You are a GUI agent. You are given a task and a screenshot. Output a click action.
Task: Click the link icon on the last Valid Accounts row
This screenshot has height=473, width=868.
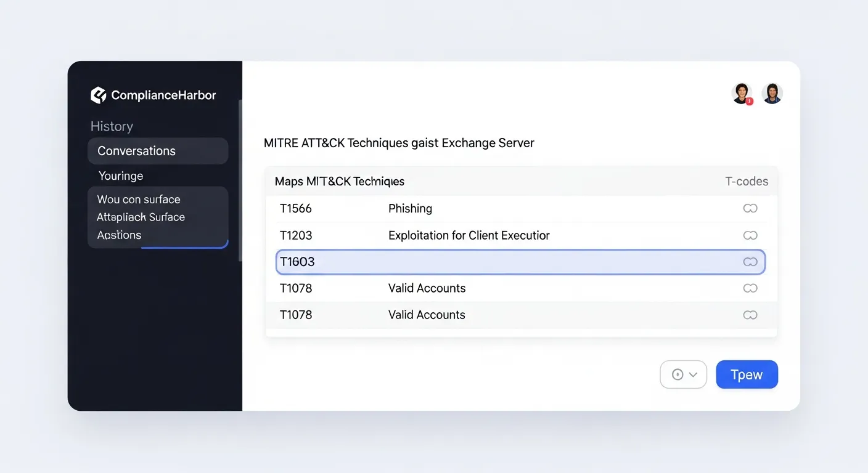point(750,315)
